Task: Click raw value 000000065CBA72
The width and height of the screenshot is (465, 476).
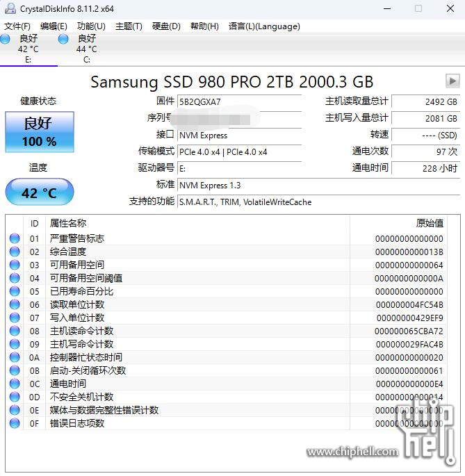Action: tap(409, 331)
